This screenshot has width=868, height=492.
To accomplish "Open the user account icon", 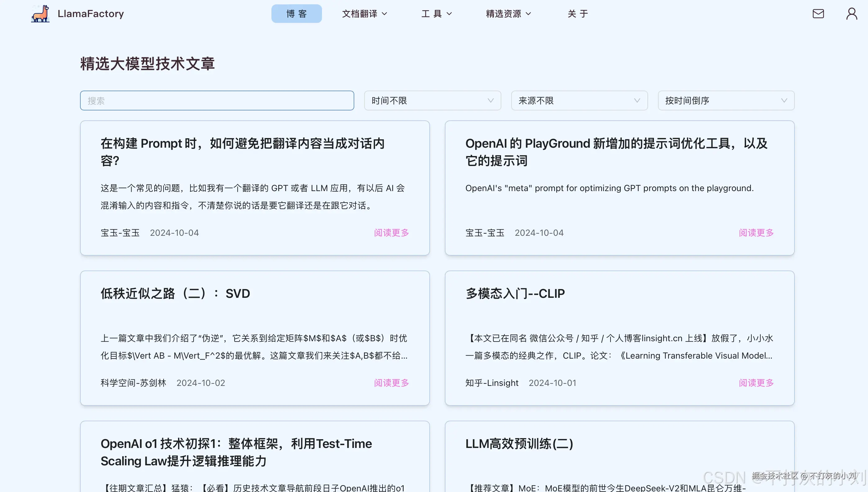I will pos(852,14).
